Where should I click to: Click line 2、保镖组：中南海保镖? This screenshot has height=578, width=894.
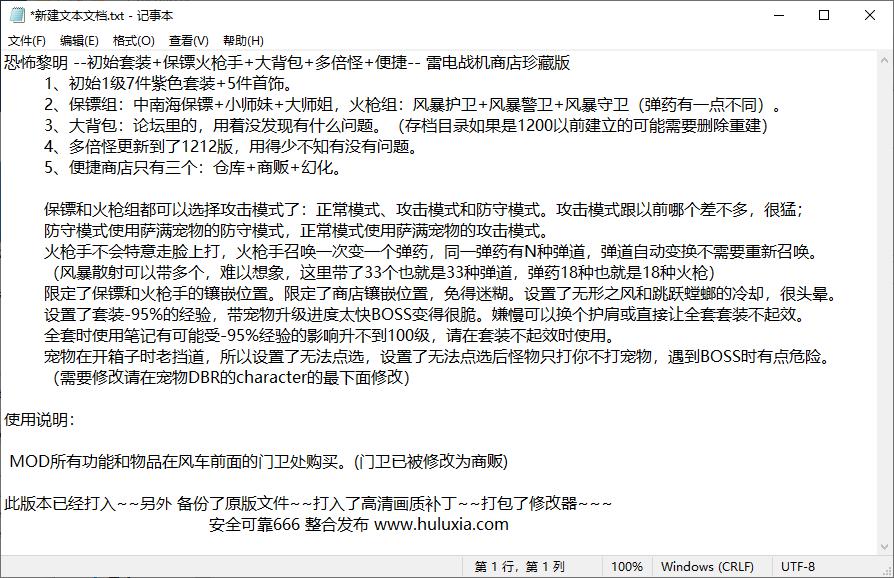(413, 105)
